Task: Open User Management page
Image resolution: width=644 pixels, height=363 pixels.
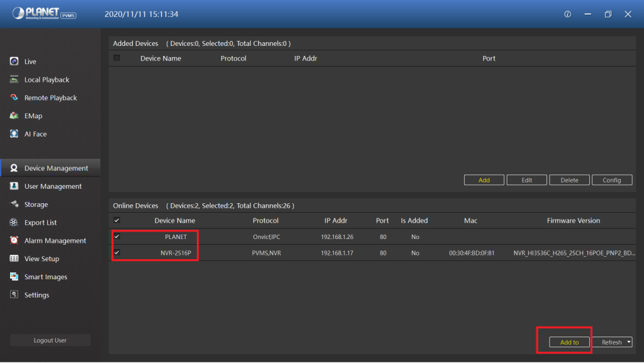Action: pyautogui.click(x=53, y=186)
